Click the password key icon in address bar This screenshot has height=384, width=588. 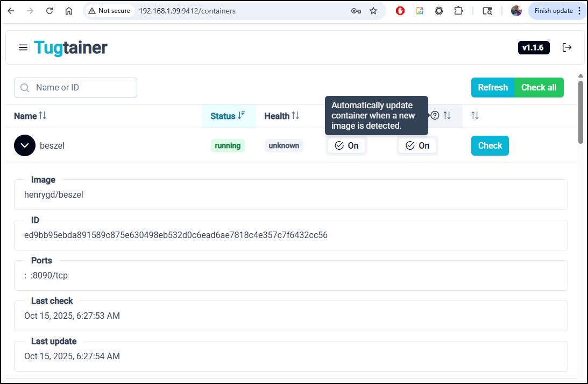pyautogui.click(x=356, y=11)
